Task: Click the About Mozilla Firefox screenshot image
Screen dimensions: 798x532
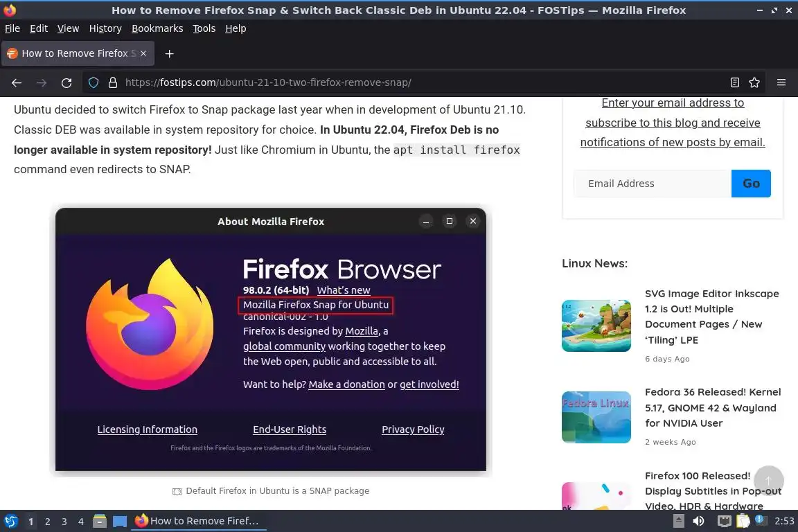Action: (271, 339)
